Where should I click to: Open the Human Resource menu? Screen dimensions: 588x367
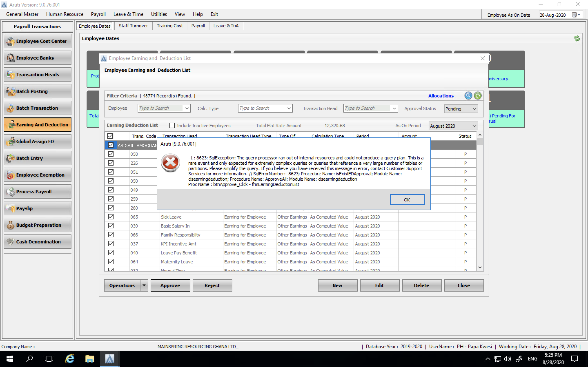pos(64,14)
